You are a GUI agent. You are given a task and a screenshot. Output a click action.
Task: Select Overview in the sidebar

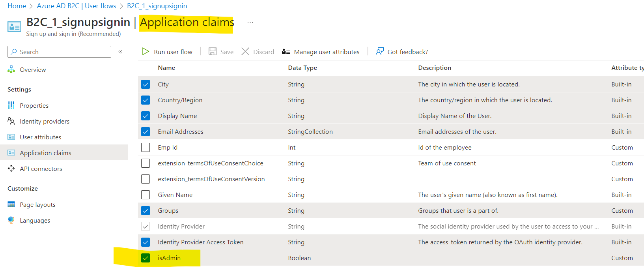click(33, 70)
